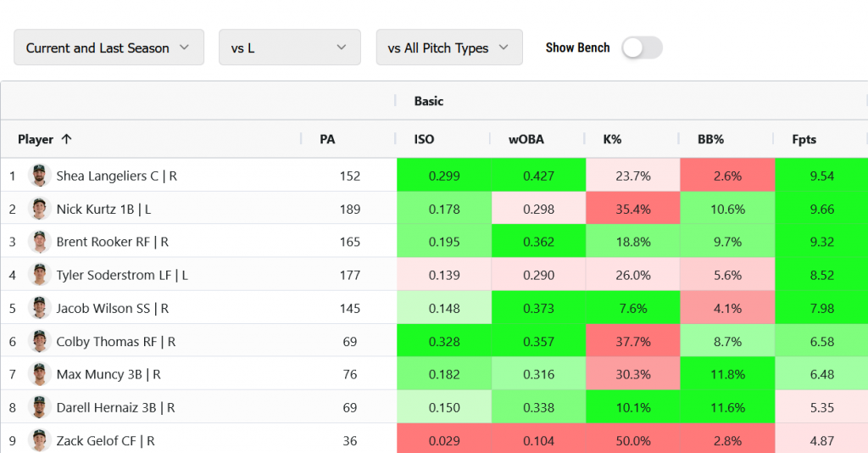Image resolution: width=868 pixels, height=453 pixels.
Task: Sort by the K% column header
Action: pos(612,139)
